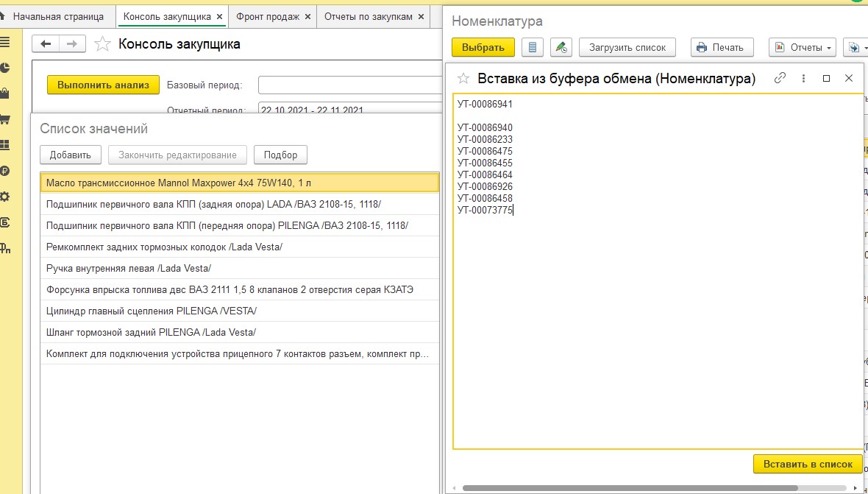Open three-dot menu of clipboard paste dialog
This screenshot has width=868, height=494.
pos(803,78)
